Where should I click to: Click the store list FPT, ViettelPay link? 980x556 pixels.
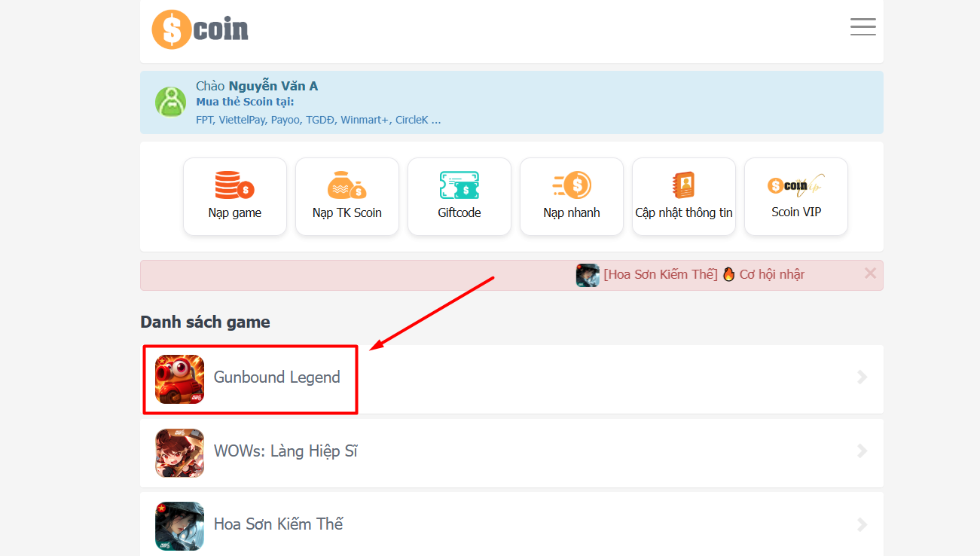[318, 120]
